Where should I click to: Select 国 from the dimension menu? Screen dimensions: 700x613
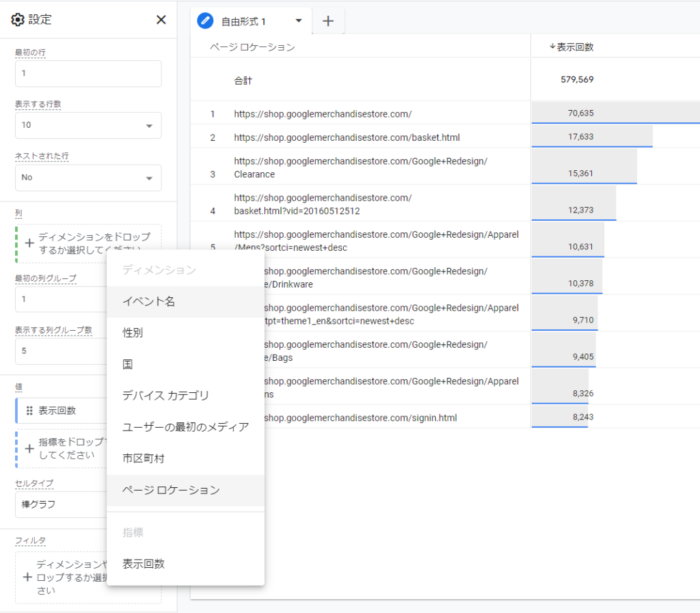click(186, 364)
